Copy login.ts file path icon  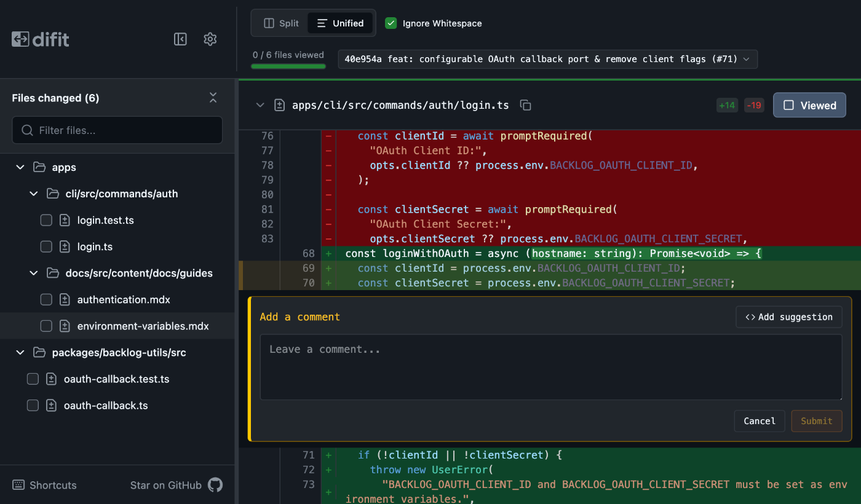click(525, 105)
